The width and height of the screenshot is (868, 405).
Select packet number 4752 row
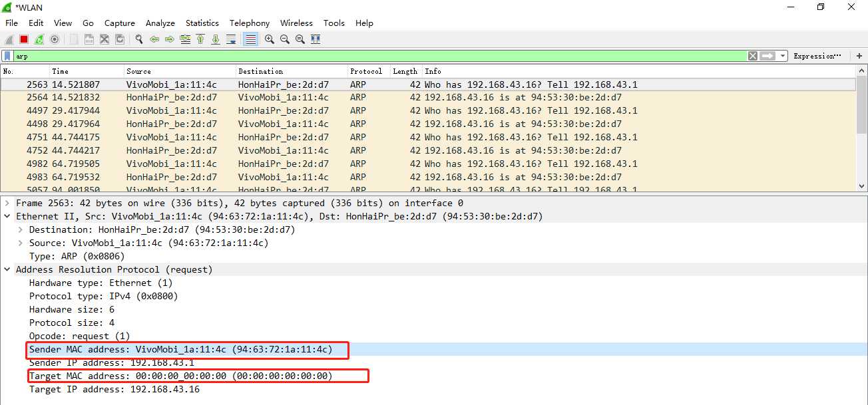coord(428,150)
